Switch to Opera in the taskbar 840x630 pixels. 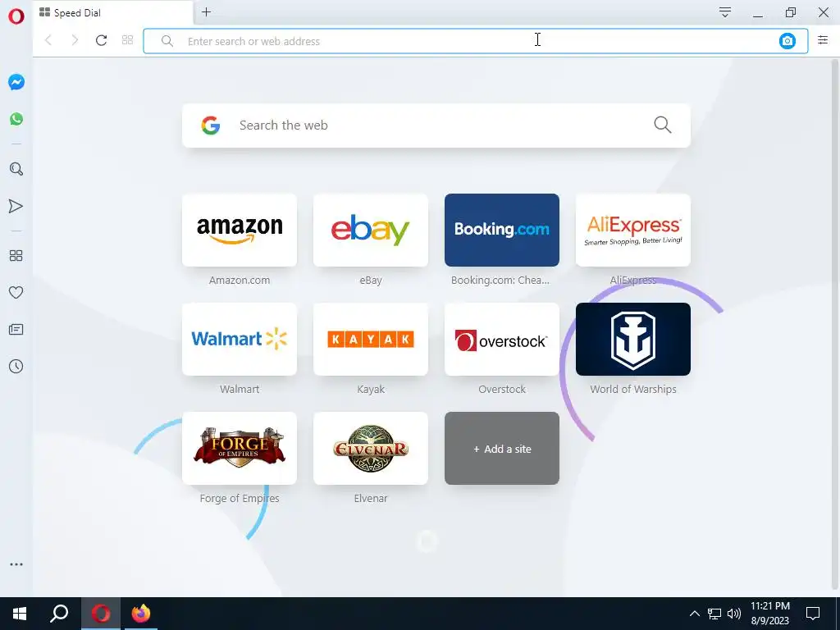tap(101, 614)
